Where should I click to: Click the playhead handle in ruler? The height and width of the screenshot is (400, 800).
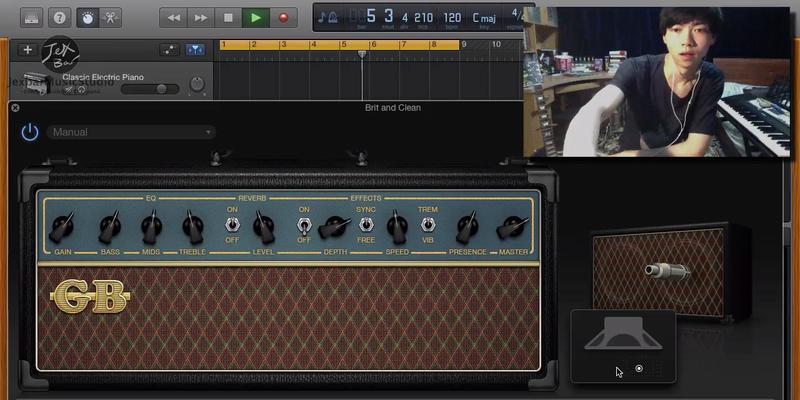tap(362, 54)
